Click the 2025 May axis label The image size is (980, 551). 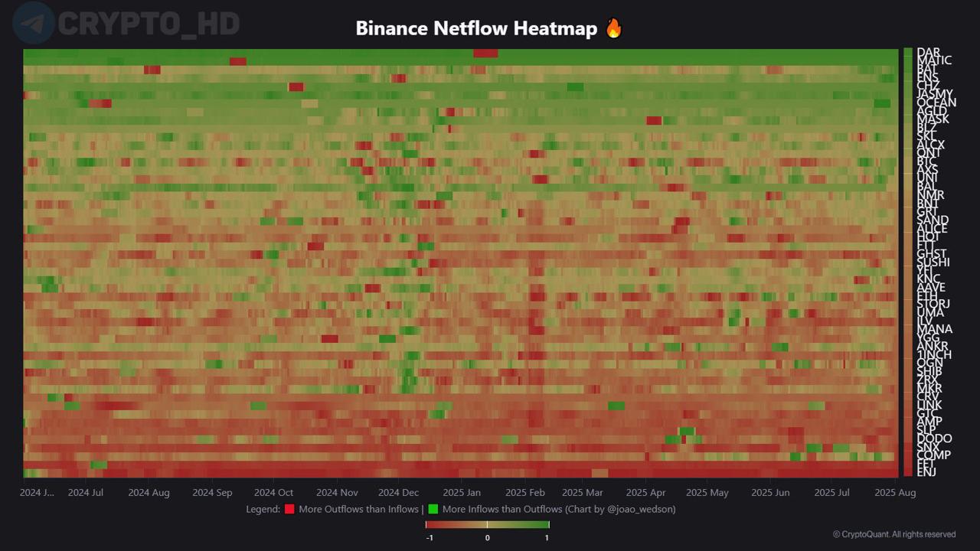tap(707, 493)
